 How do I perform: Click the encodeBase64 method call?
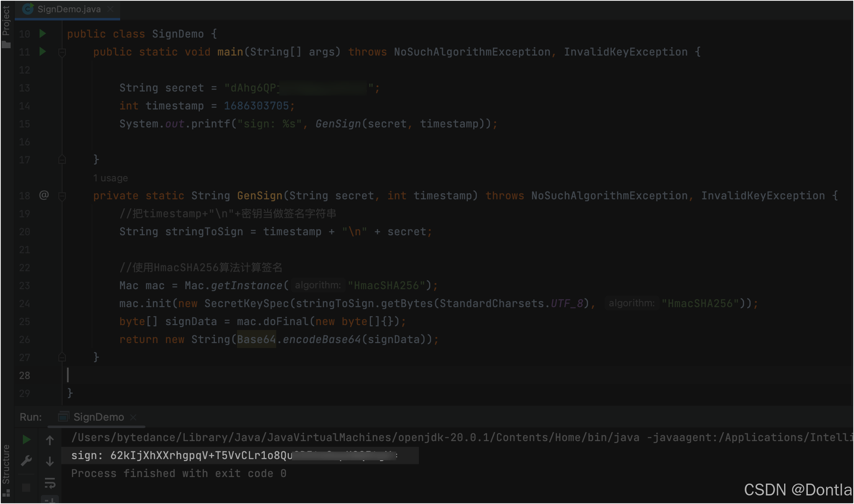[322, 339]
